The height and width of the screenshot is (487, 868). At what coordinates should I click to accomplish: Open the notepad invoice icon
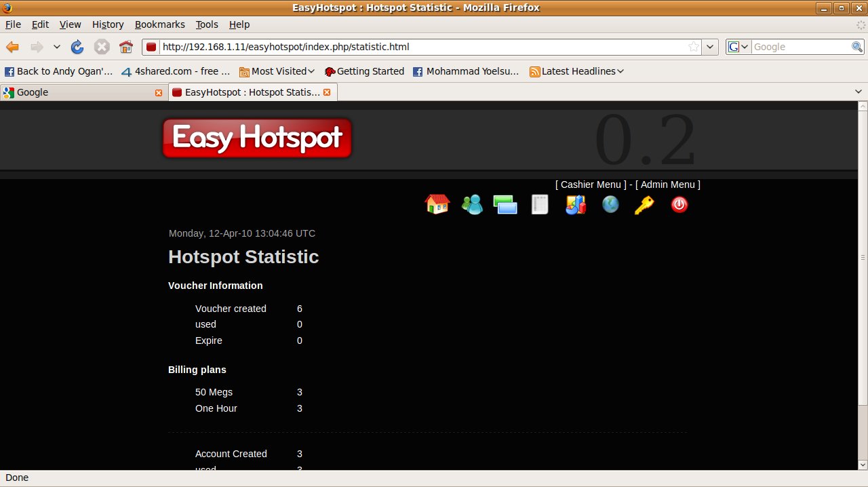(540, 204)
